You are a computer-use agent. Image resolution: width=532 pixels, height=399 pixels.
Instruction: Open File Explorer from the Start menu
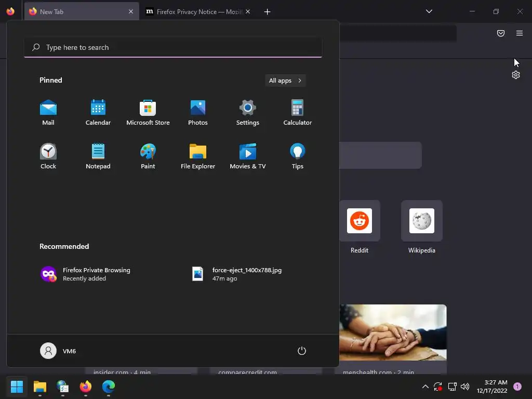(198, 156)
